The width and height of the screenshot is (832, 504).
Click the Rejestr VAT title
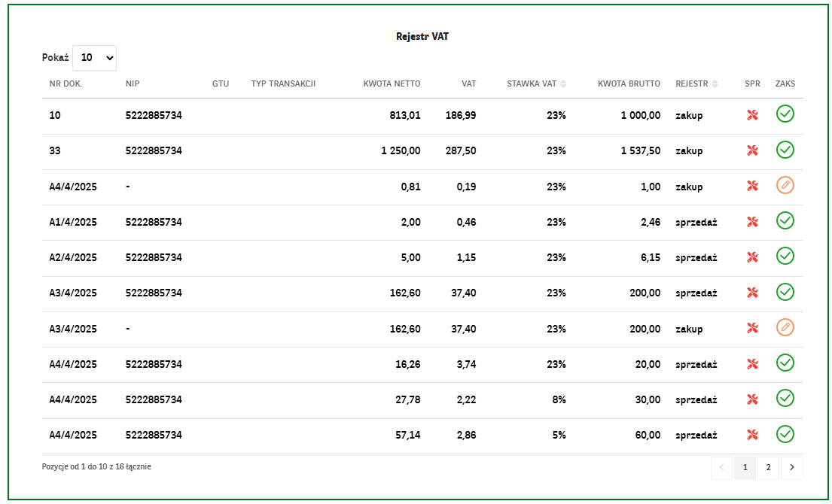coord(422,37)
